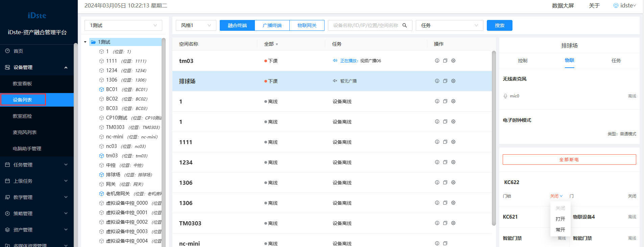The width and height of the screenshot is (644, 247).
Task: Switch device type to 广播终端
Action: 272,25
